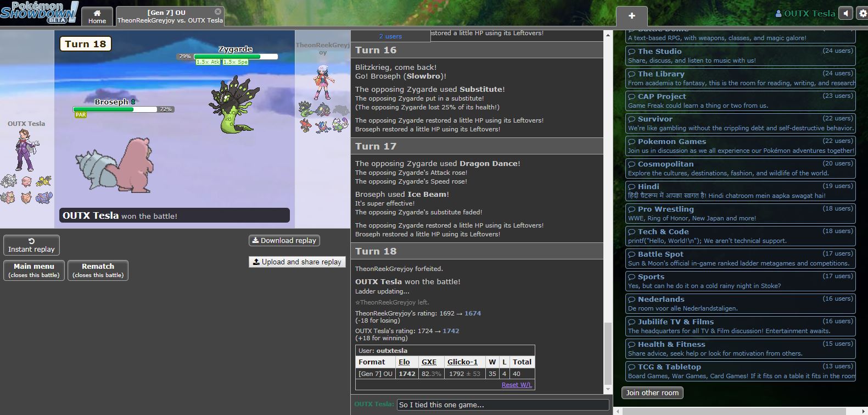This screenshot has height=415, width=868.
Task: Click the Clefable icon in OUTX Tesla's team
Action: [26, 197]
